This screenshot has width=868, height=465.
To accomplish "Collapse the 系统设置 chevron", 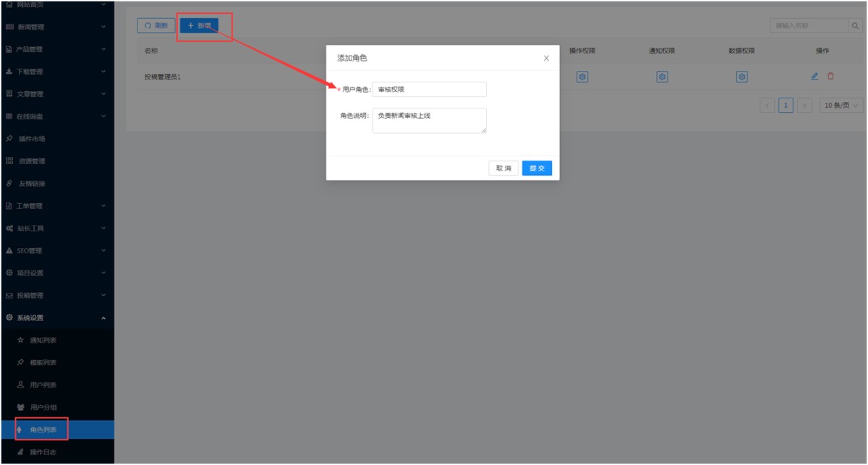I will [x=103, y=318].
